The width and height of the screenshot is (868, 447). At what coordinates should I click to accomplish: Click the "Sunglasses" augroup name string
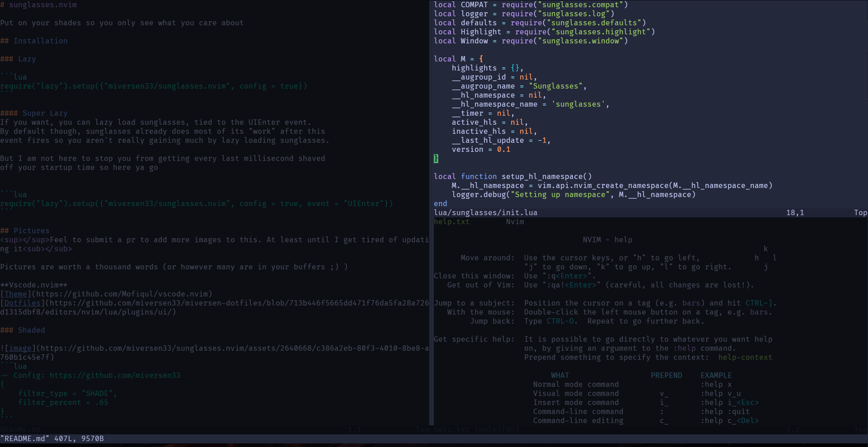coord(556,86)
